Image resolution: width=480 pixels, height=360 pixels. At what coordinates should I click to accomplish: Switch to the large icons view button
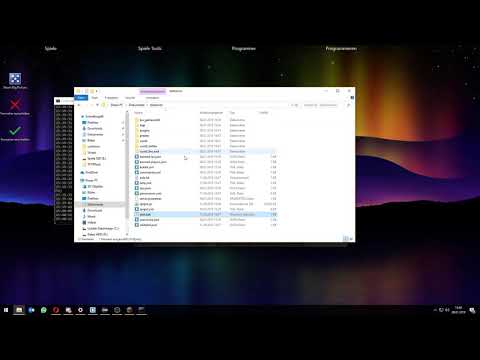pyautogui.click(x=351, y=239)
